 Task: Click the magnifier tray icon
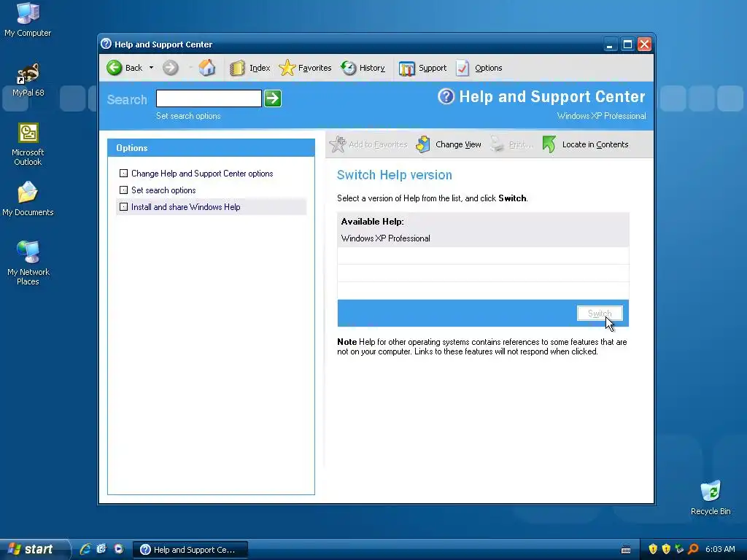(x=693, y=549)
